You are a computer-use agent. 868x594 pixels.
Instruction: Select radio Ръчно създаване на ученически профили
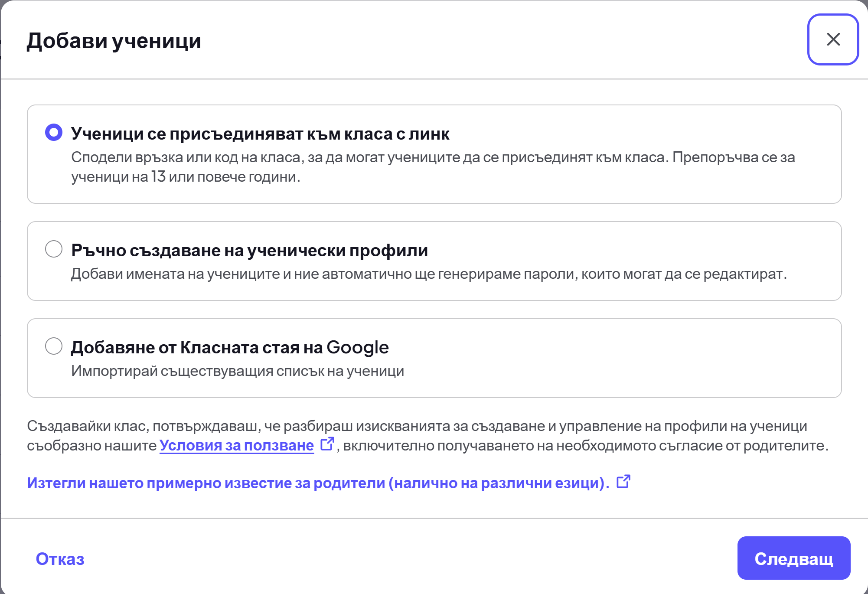[x=54, y=249]
